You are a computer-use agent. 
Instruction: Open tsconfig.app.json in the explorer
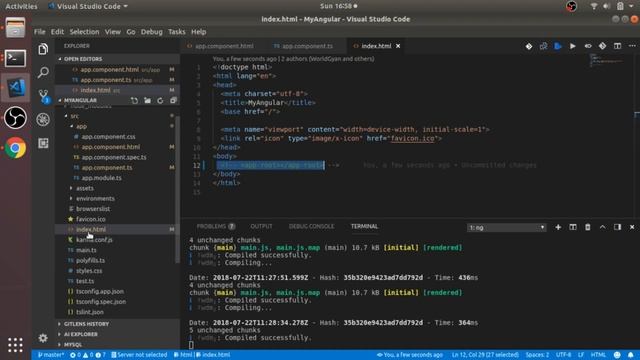pos(100,291)
